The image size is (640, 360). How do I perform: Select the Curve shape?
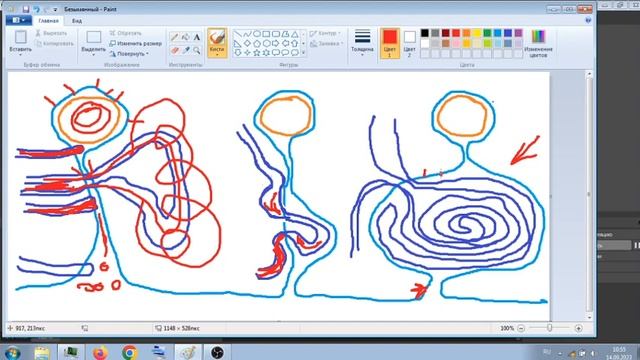(x=247, y=34)
